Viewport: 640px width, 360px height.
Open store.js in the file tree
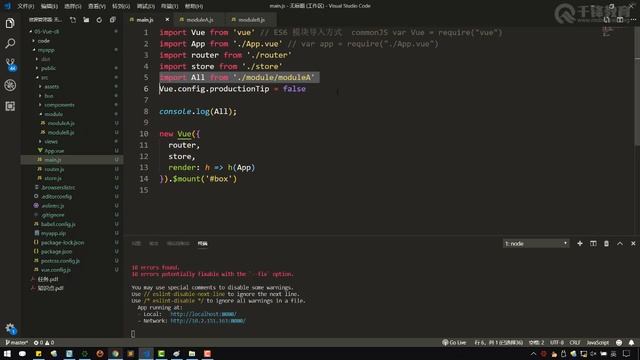click(x=53, y=178)
